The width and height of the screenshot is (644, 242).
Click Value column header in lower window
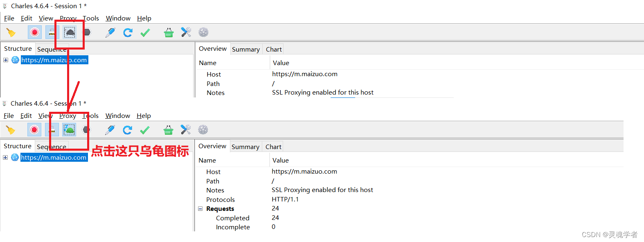click(281, 160)
